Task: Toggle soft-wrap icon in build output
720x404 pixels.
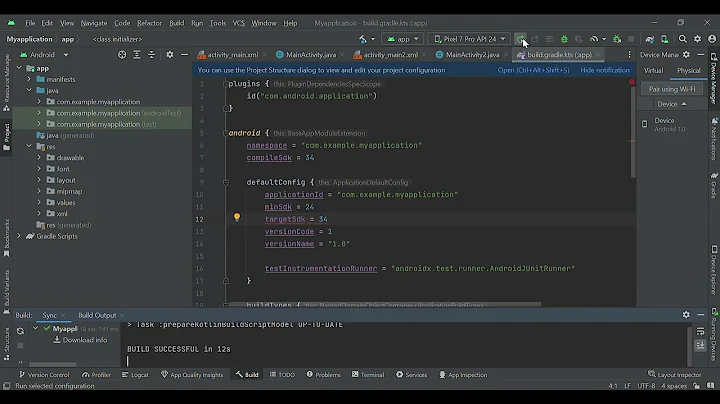Action: (x=700, y=331)
